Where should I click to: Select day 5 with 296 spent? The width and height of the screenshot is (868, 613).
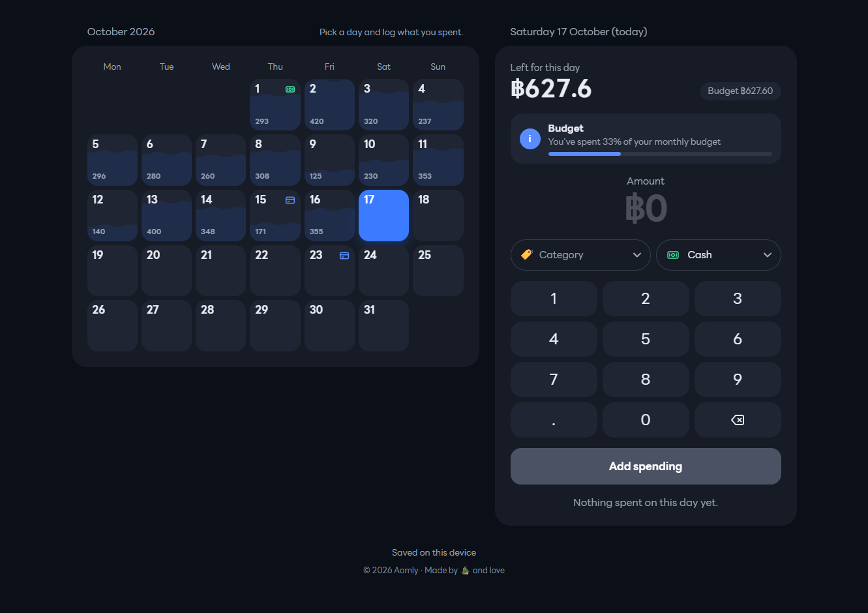tap(112, 160)
